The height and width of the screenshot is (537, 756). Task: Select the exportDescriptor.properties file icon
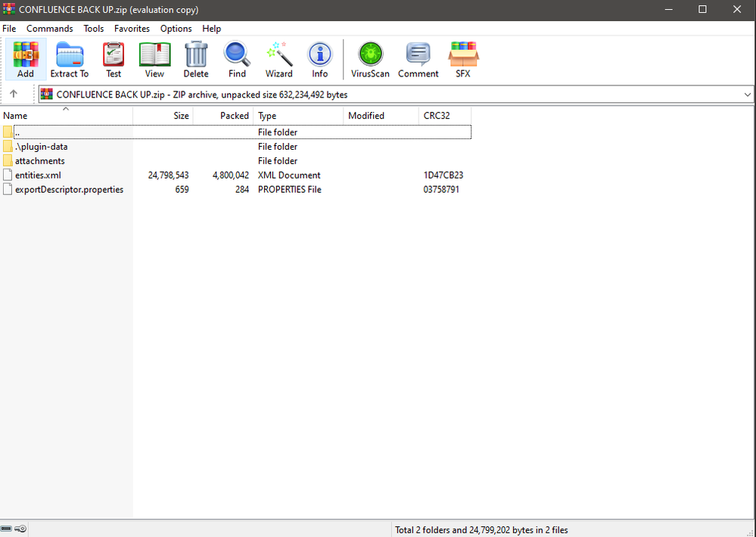pyautogui.click(x=8, y=189)
